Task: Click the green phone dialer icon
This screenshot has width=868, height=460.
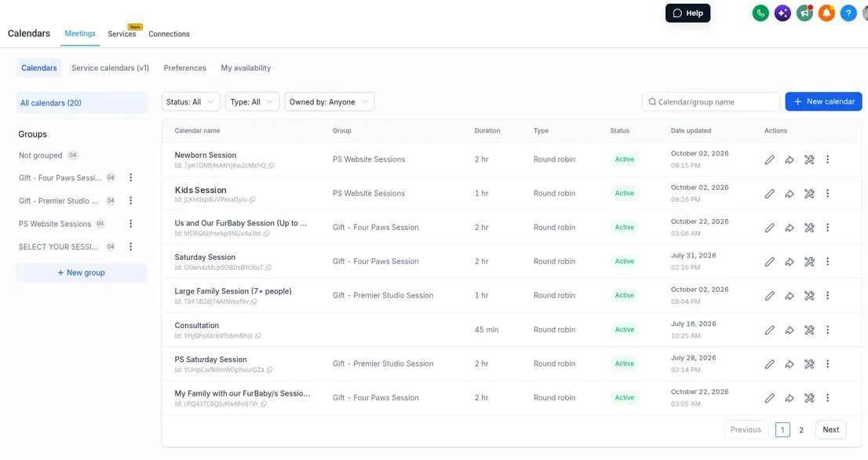Action: (x=760, y=13)
